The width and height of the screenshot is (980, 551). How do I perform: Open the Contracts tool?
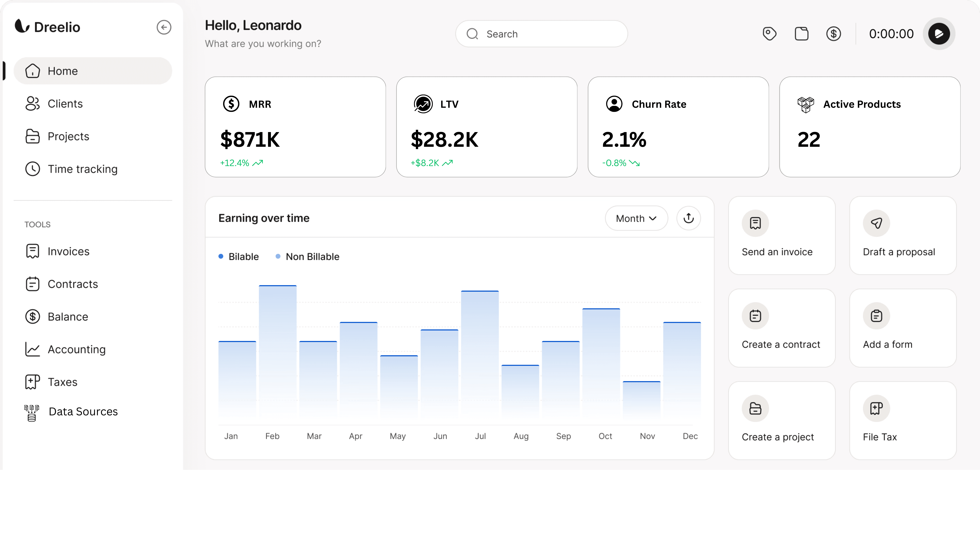pos(73,284)
